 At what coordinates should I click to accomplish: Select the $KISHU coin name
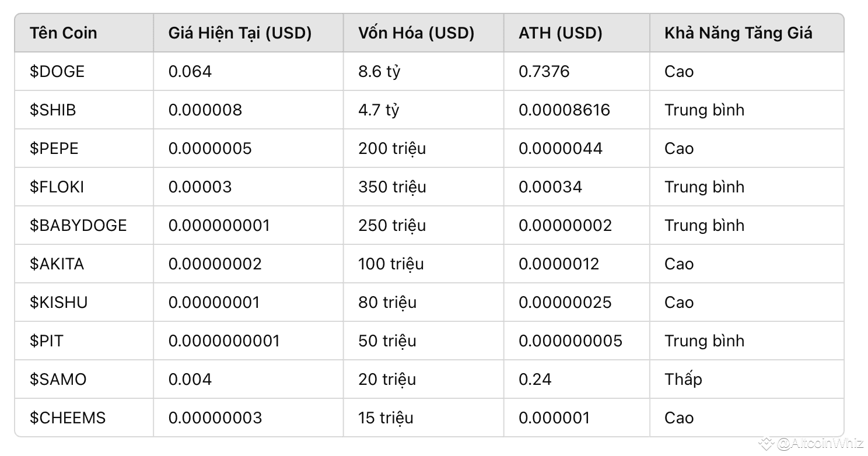[59, 303]
